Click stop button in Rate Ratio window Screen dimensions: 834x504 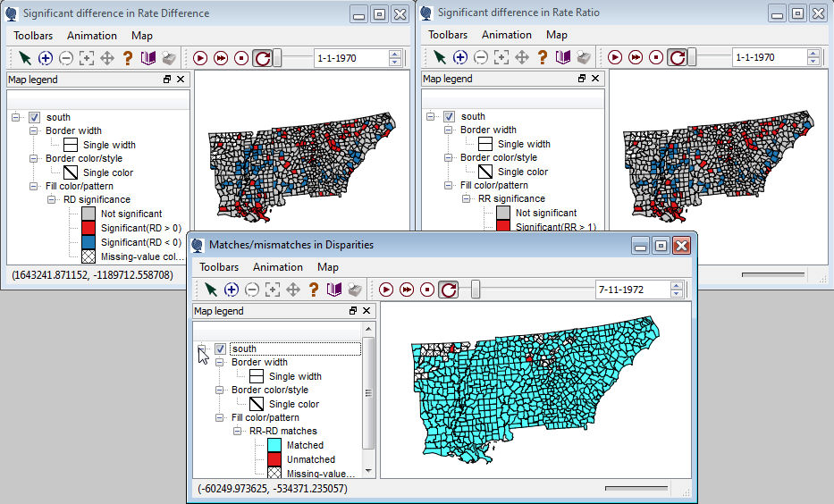point(656,57)
